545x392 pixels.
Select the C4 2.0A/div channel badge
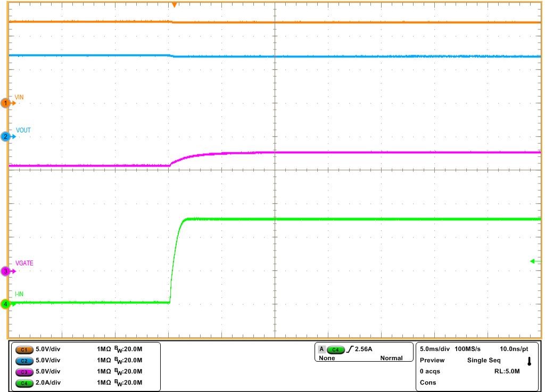[24, 382]
